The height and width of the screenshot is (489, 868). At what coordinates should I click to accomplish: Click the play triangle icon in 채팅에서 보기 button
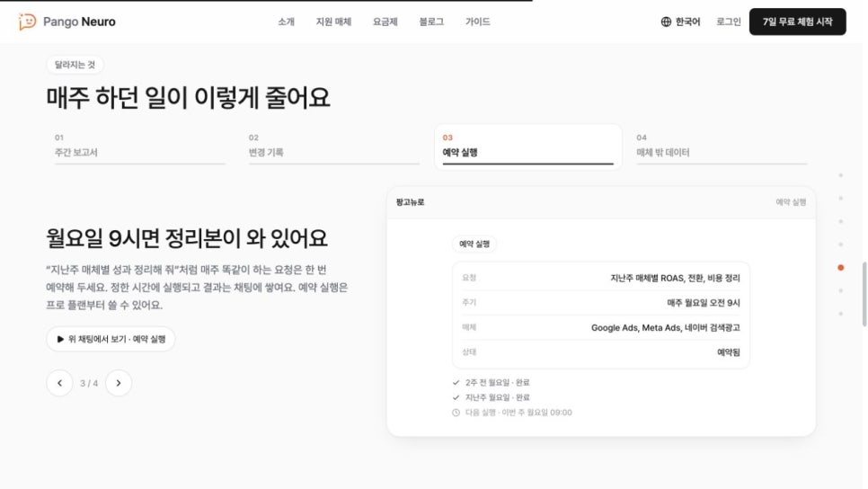point(60,339)
